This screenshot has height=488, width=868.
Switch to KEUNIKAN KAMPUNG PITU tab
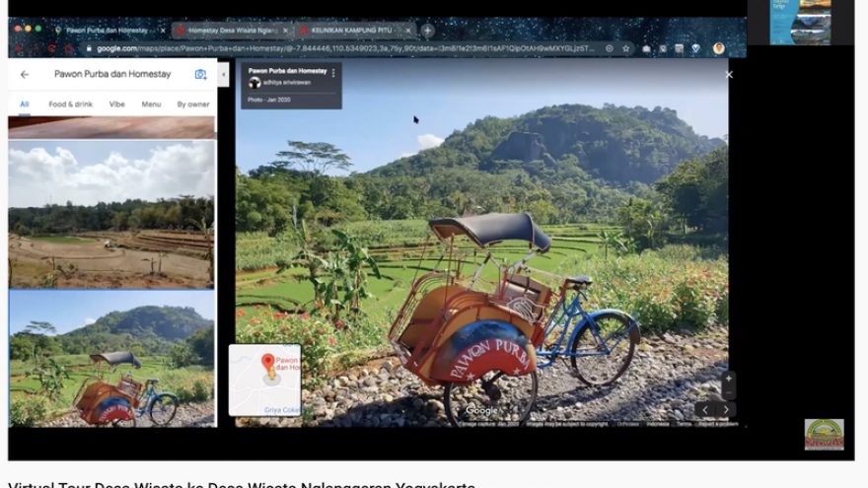coord(352,31)
